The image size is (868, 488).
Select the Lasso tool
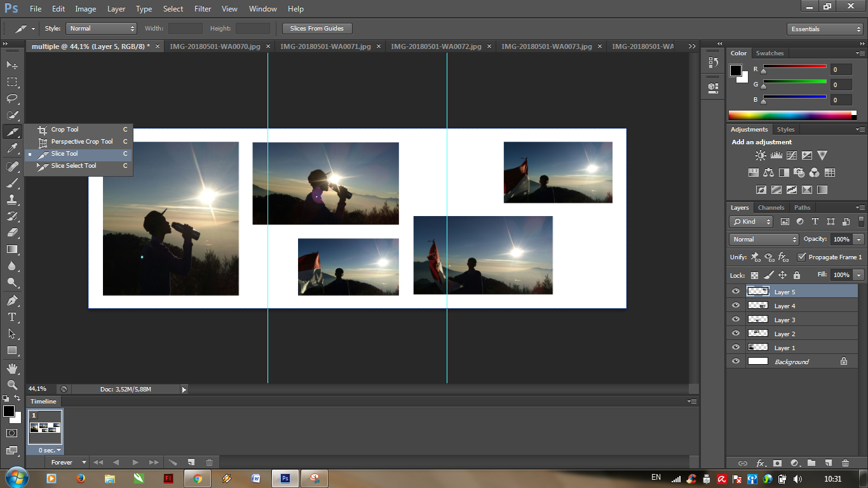point(11,97)
